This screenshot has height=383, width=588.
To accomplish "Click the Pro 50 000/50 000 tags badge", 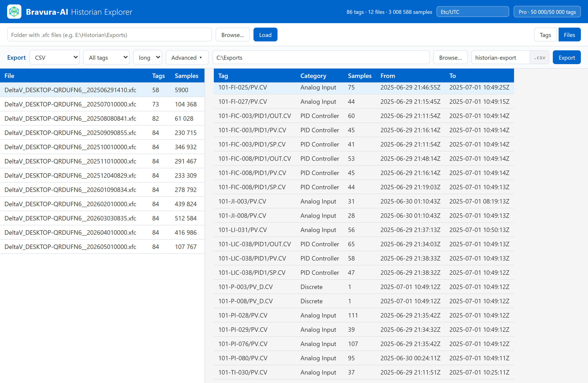I will coord(547,12).
